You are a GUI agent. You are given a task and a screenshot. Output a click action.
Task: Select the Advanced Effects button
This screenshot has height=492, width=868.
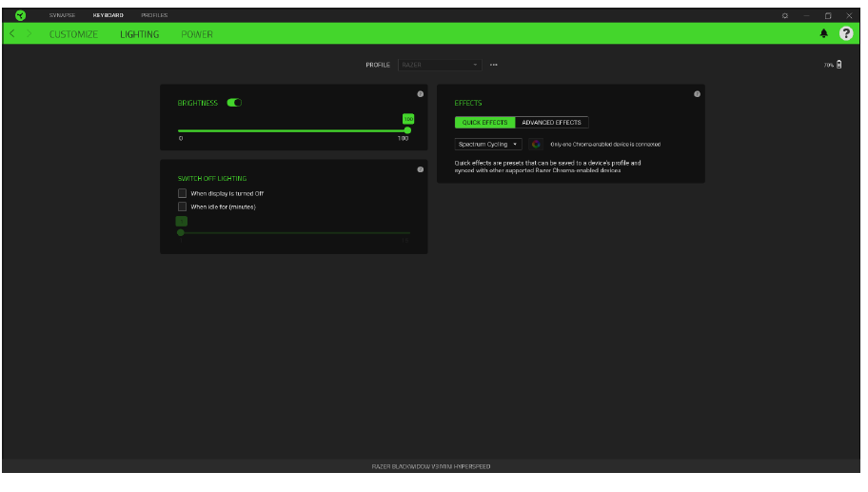tap(551, 123)
